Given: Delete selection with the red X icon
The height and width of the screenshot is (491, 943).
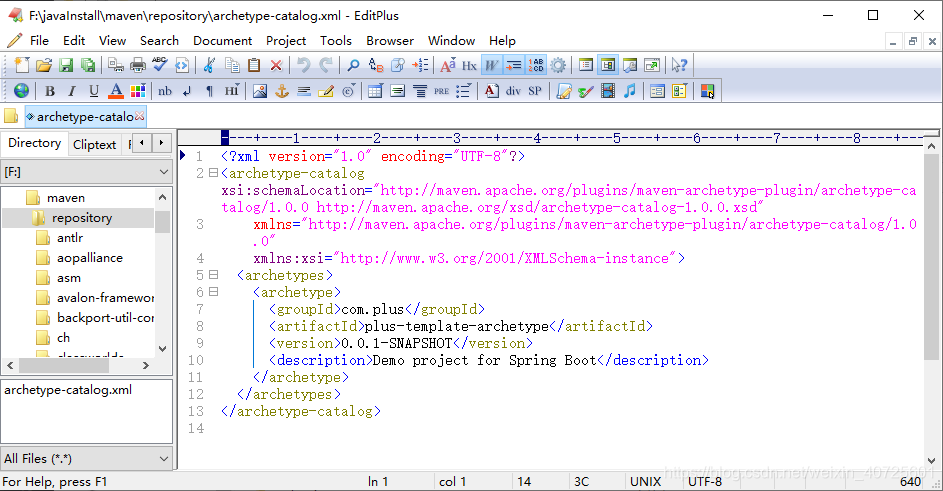Looking at the screenshot, I should pyautogui.click(x=276, y=65).
